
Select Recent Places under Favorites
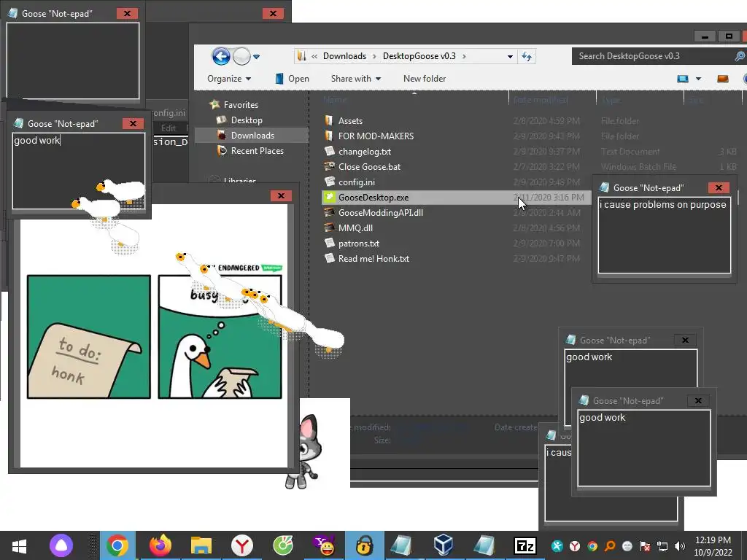click(258, 150)
